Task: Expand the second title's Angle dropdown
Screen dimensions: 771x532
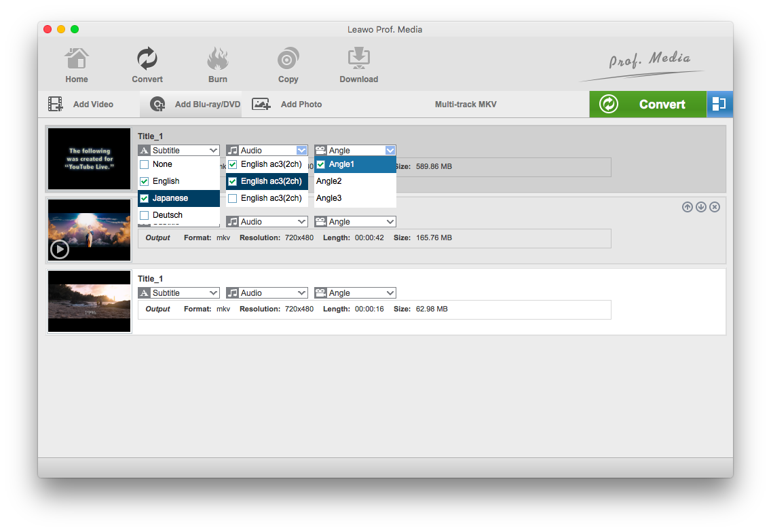Action: coord(390,222)
